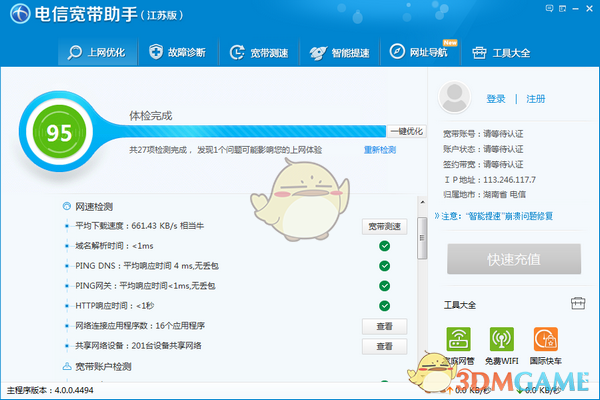
Task: Click the results list scrollbar thumb
Action: 422,238
